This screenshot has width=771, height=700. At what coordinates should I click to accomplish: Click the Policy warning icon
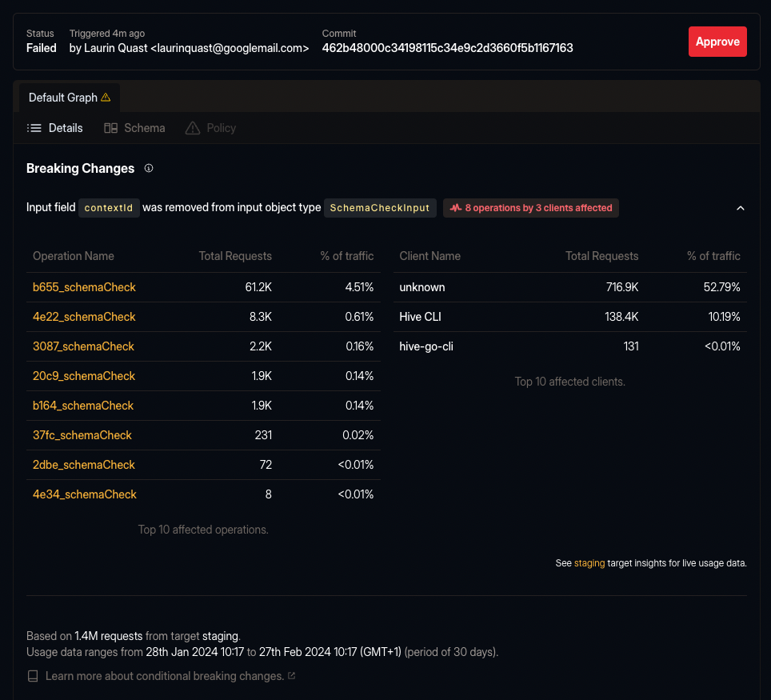(192, 128)
